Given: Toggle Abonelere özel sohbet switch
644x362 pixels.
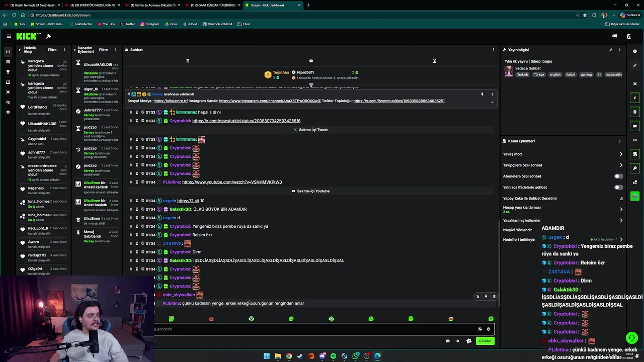Looking at the screenshot, I should click(x=618, y=176).
